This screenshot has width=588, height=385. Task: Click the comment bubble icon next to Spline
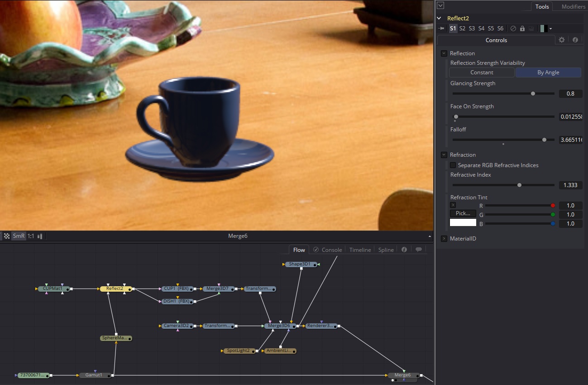(x=419, y=249)
